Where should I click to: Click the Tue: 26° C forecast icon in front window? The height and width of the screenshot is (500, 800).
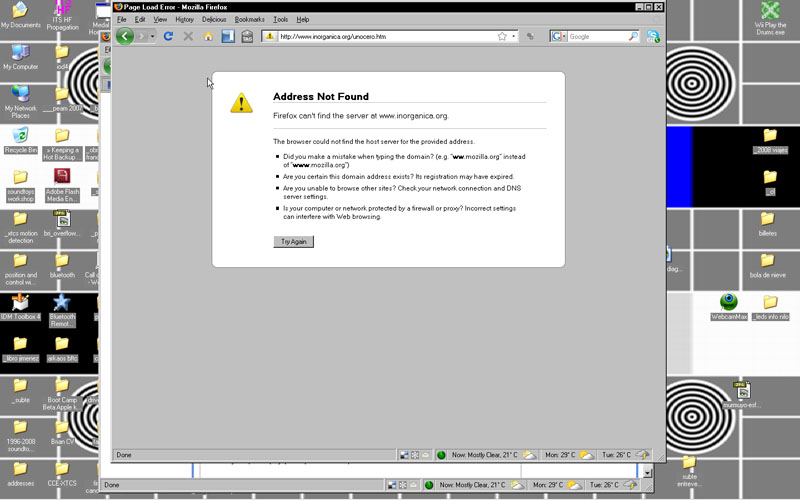642,455
